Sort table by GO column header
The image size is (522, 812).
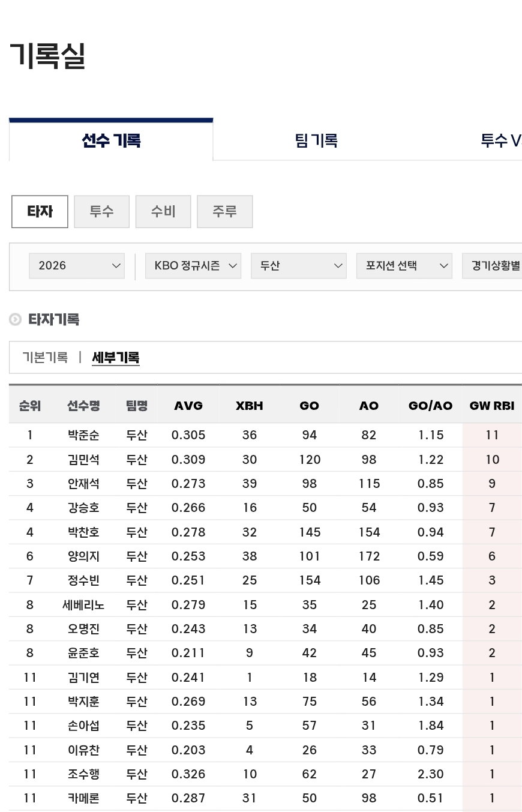(x=309, y=406)
